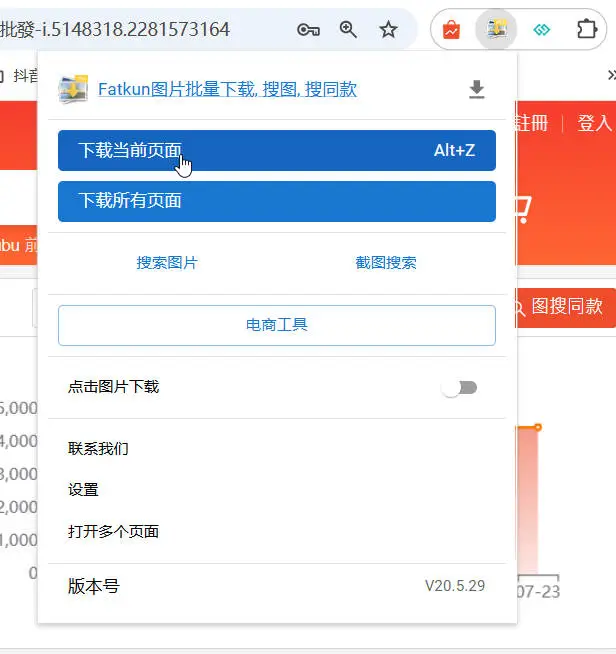The image size is (616, 654).
Task: Click the zoom magnifier icon in address bar
Action: (348, 30)
